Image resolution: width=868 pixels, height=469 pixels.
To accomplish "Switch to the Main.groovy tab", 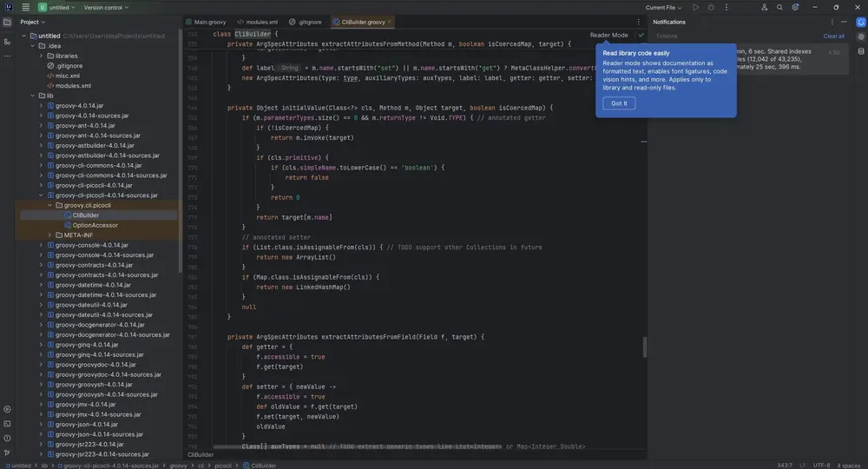I will point(206,23).
